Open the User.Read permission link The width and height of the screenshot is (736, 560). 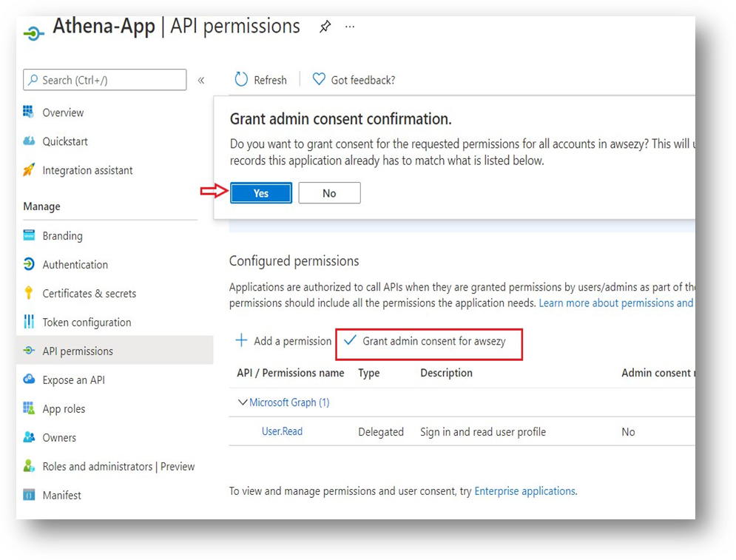282,431
